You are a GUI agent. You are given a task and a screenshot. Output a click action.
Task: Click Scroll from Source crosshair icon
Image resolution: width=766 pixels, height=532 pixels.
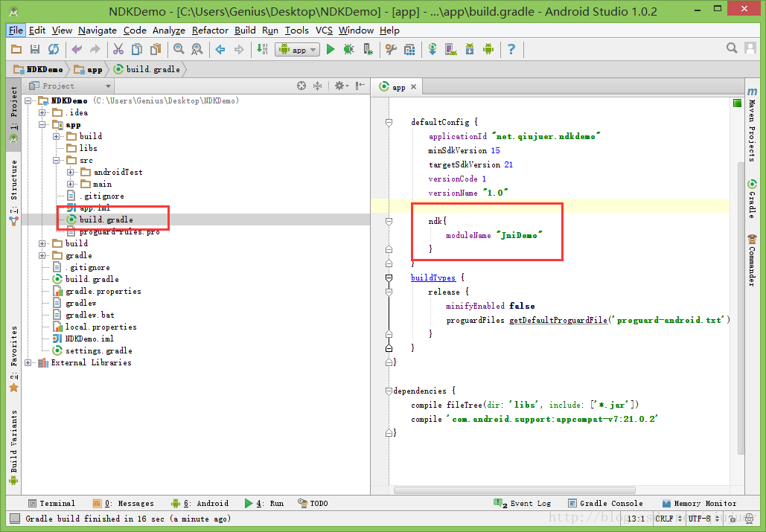coord(301,86)
